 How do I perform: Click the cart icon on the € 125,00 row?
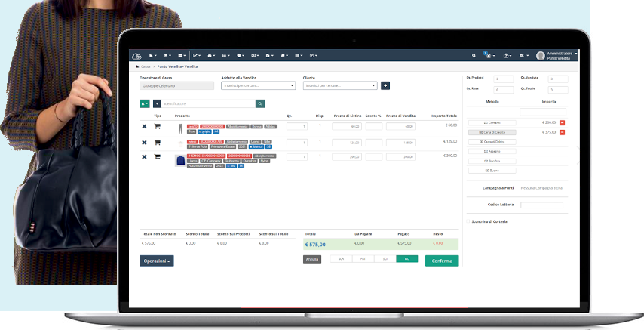coord(157,143)
